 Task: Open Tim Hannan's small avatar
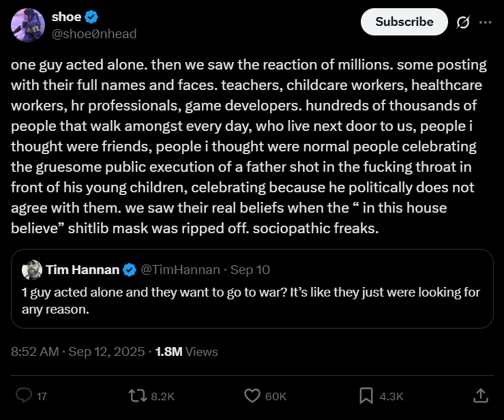pos(31,270)
